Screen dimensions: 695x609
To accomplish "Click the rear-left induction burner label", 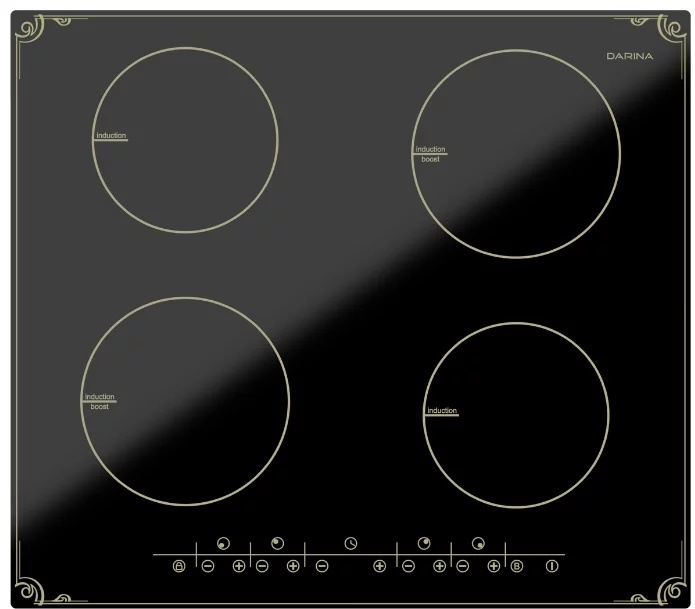I will coord(111,135).
